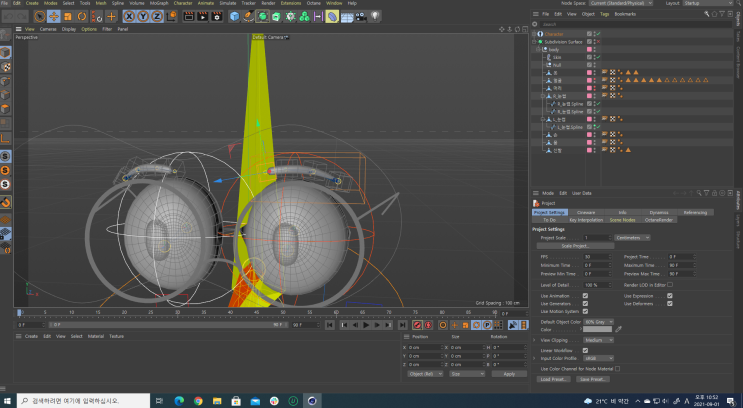The width and height of the screenshot is (743, 408).
Task: Toggle Z-axis lock
Action: (x=157, y=17)
